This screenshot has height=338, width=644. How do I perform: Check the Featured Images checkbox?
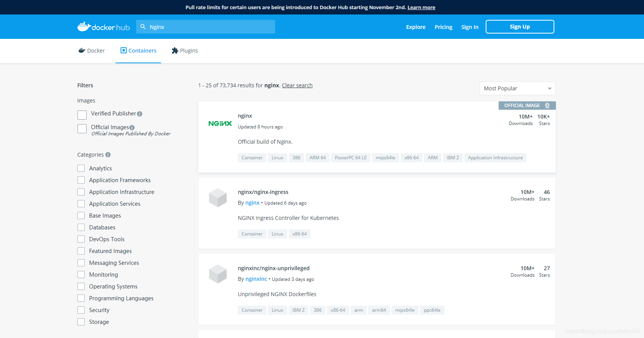[x=81, y=251]
